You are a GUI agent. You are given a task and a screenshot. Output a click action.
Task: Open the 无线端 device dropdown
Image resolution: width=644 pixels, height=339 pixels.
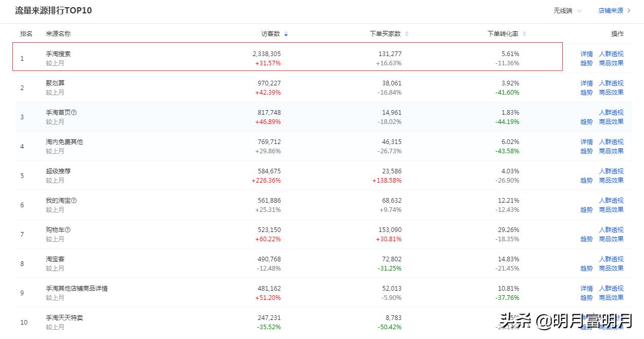pyautogui.click(x=567, y=11)
